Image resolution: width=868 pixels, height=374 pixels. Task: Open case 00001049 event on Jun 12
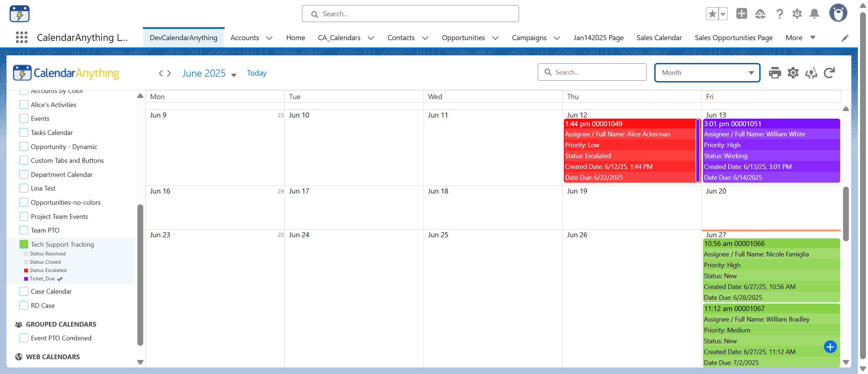click(629, 124)
